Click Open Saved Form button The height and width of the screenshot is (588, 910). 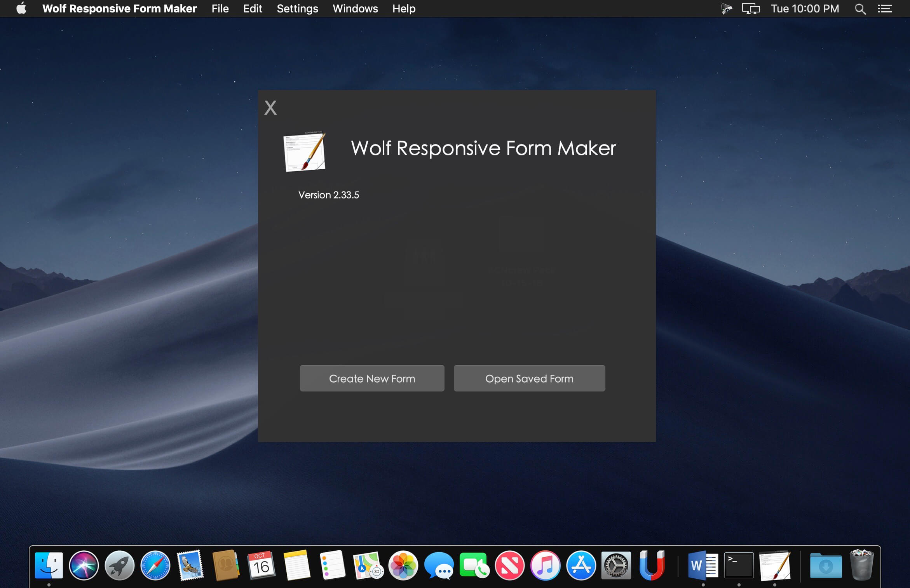529,378
